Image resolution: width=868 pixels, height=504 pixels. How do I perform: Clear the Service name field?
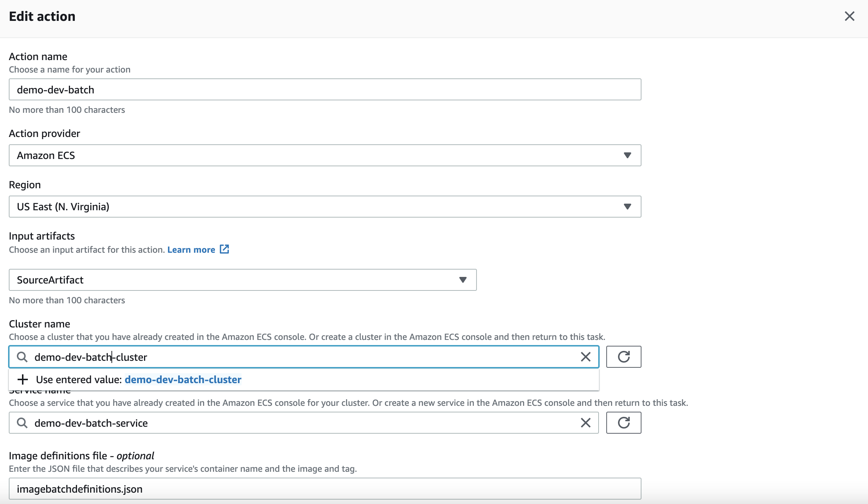[585, 423]
